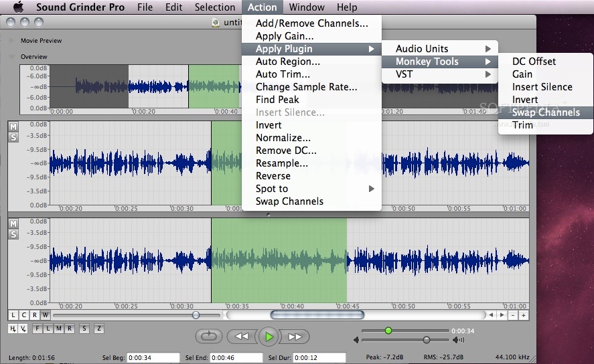Screen dimensions: 594x364
Task: Click the S button in bottom toolbar
Action: (84, 329)
